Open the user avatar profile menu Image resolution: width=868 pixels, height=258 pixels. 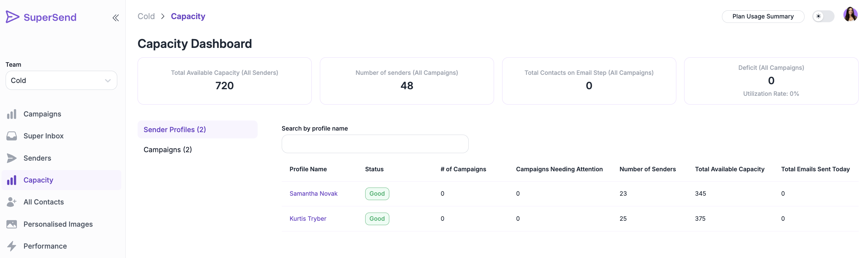point(850,14)
